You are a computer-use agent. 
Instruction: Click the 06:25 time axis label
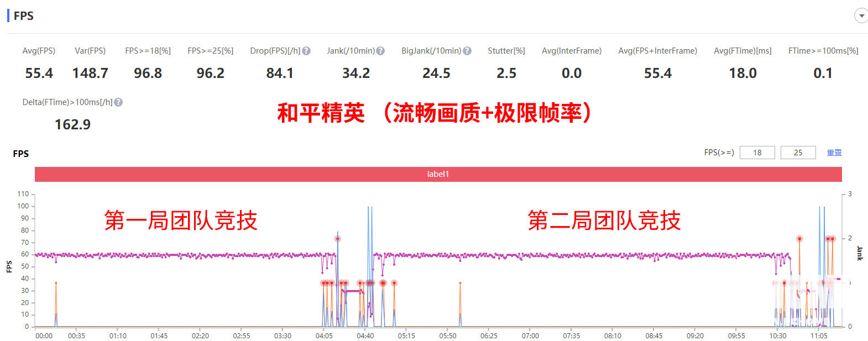click(489, 335)
